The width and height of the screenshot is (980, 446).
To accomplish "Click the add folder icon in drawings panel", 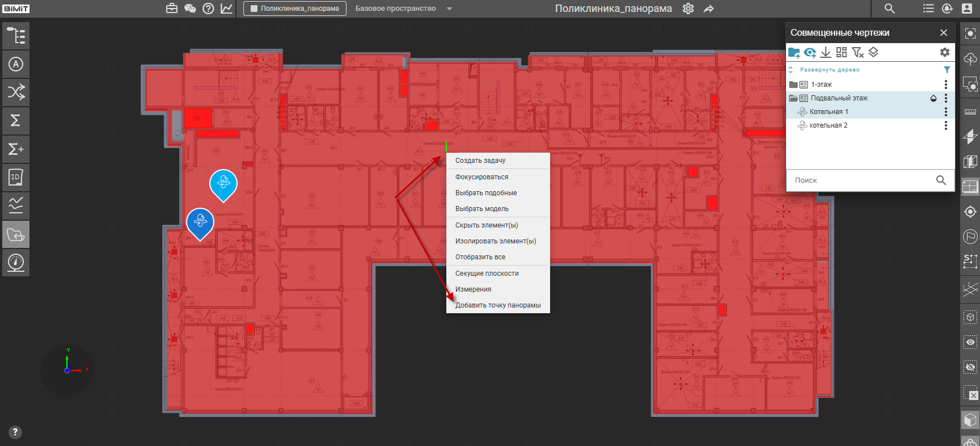I will pyautogui.click(x=794, y=52).
